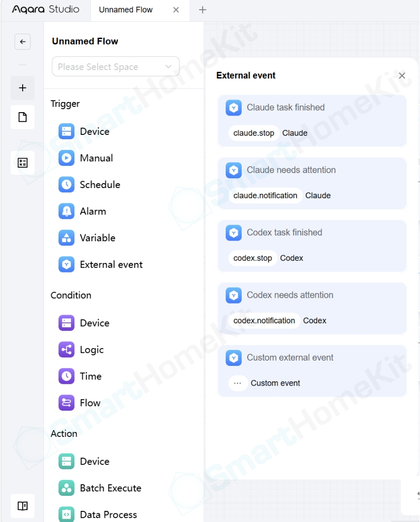Click the claude.notification tag
The height and width of the screenshot is (522, 420).
(x=265, y=196)
